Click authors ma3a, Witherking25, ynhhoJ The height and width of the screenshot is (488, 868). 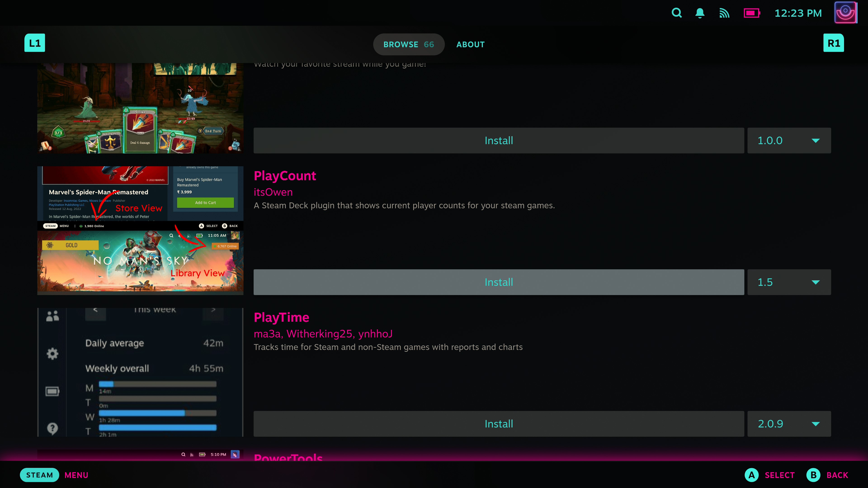coord(323,334)
